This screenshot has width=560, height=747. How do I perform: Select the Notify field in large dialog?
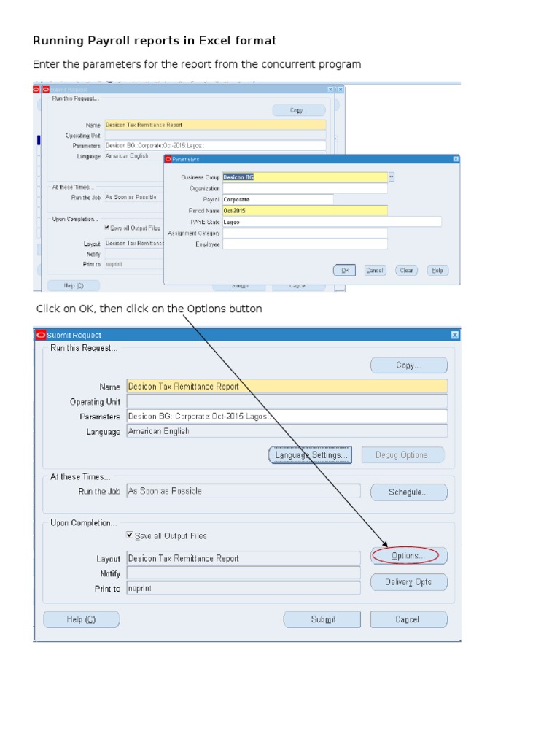pos(244,573)
